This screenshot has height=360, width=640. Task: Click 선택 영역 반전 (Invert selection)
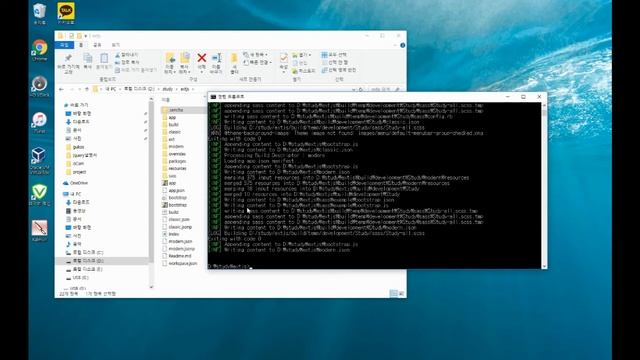(x=339, y=70)
